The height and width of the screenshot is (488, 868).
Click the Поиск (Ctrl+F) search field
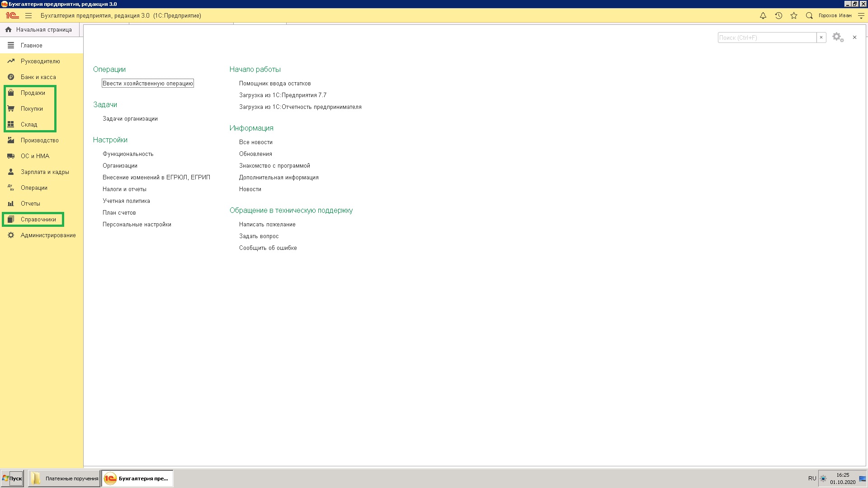pos(767,38)
